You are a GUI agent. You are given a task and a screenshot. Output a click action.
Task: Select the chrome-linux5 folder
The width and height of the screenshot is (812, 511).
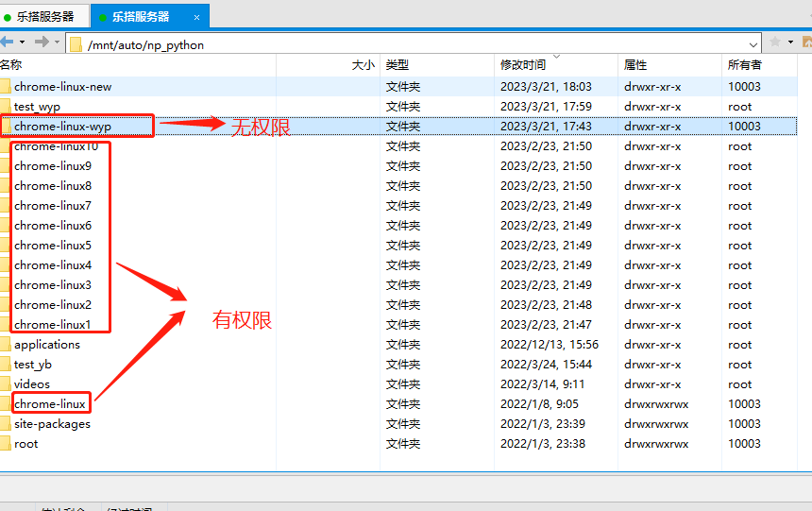(53, 246)
